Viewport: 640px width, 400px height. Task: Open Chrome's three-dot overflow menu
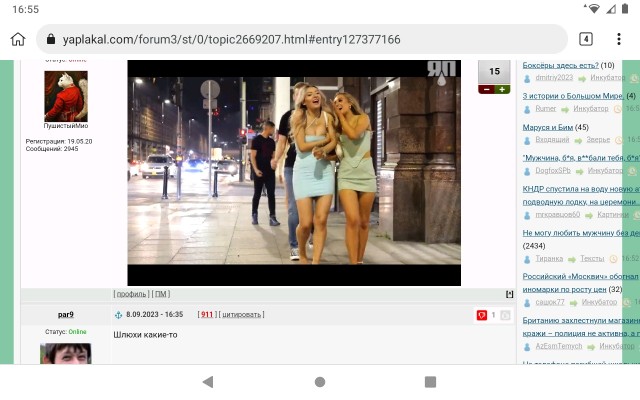click(619, 39)
